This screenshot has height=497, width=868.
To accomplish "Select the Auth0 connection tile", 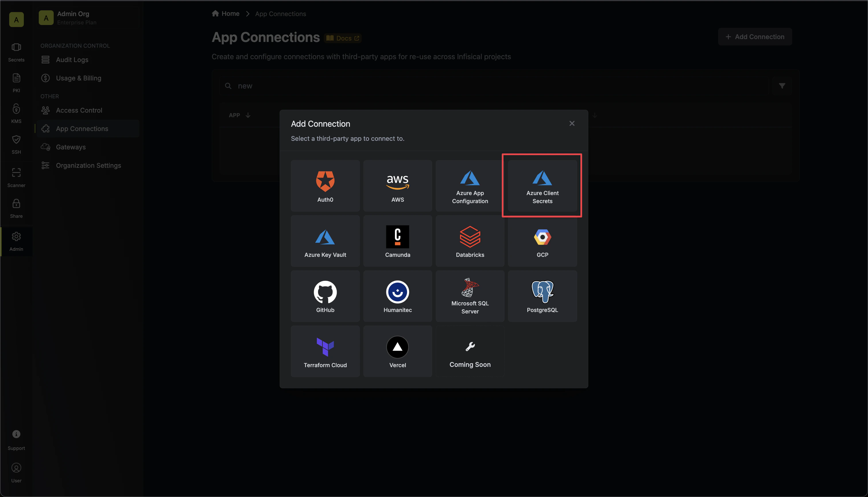I will point(325,186).
